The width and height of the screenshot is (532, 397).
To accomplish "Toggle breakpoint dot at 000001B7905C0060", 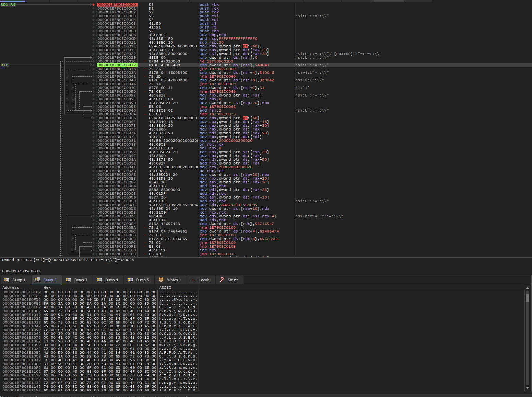I will [93, 110].
